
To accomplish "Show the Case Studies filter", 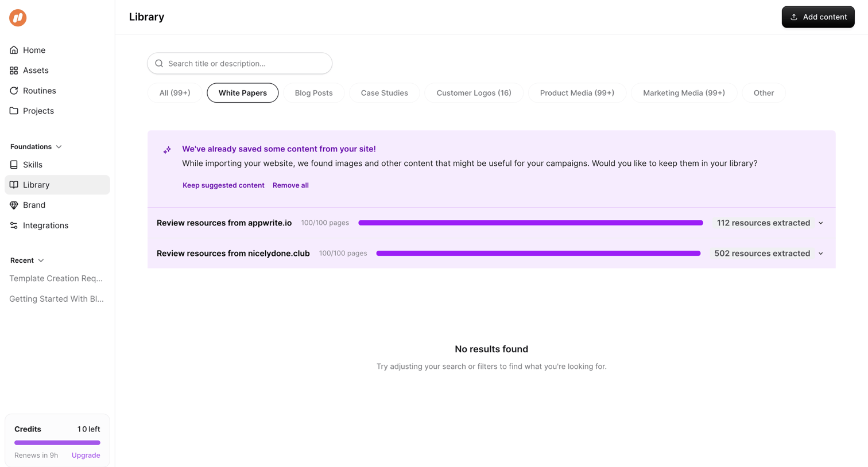I will click(x=385, y=93).
